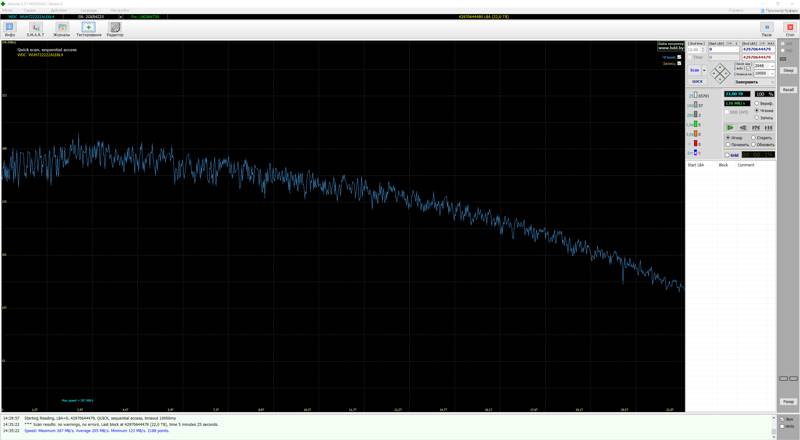Open the Инфо drive info panel
Image resolution: width=800 pixels, height=440 pixels.
click(10, 28)
